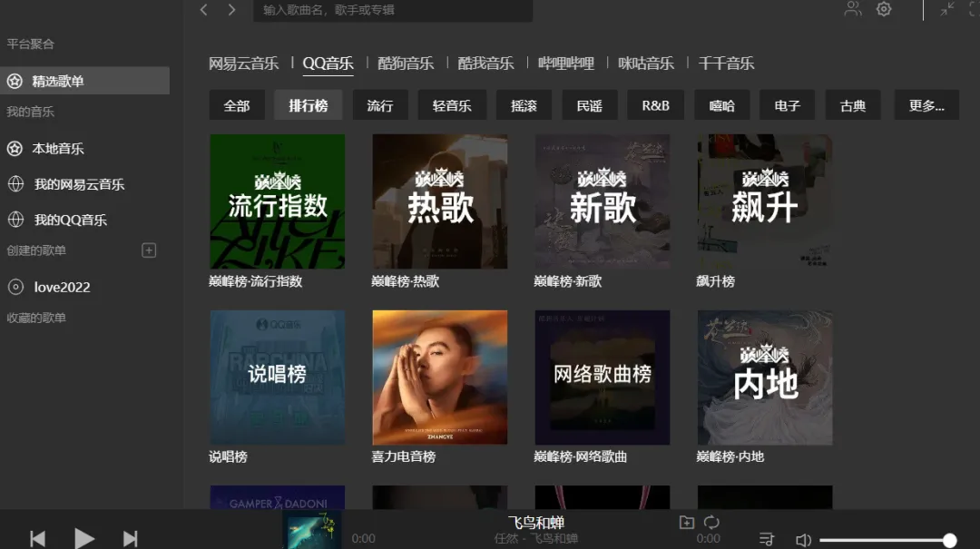Open the user account icon
This screenshot has height=549, width=980.
point(852,9)
